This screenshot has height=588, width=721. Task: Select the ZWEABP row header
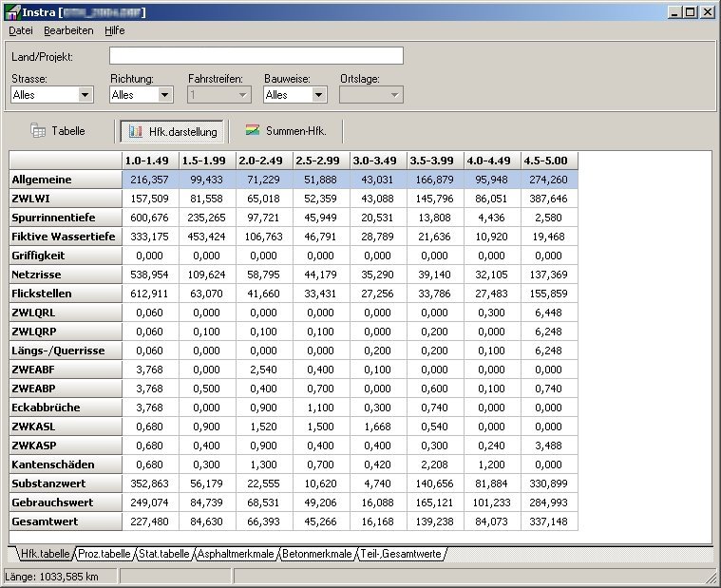point(66,389)
